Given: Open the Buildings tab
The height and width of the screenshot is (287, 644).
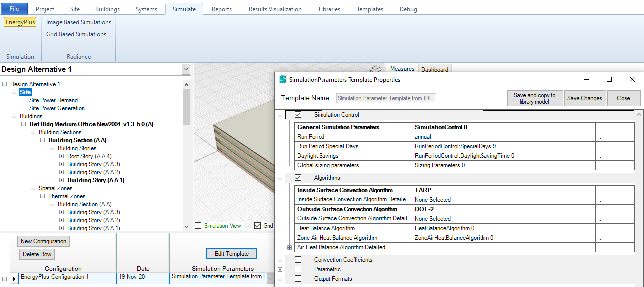Looking at the screenshot, I should (x=107, y=9).
